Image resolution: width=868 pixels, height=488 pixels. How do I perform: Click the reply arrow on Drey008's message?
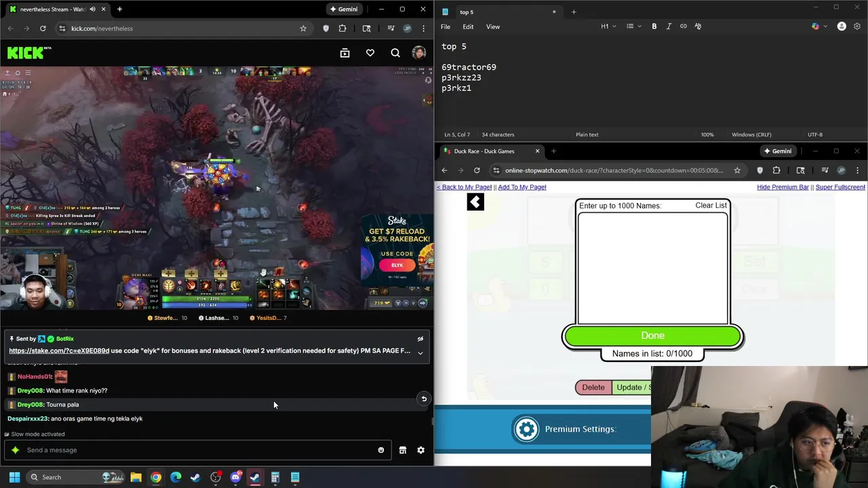click(x=424, y=399)
